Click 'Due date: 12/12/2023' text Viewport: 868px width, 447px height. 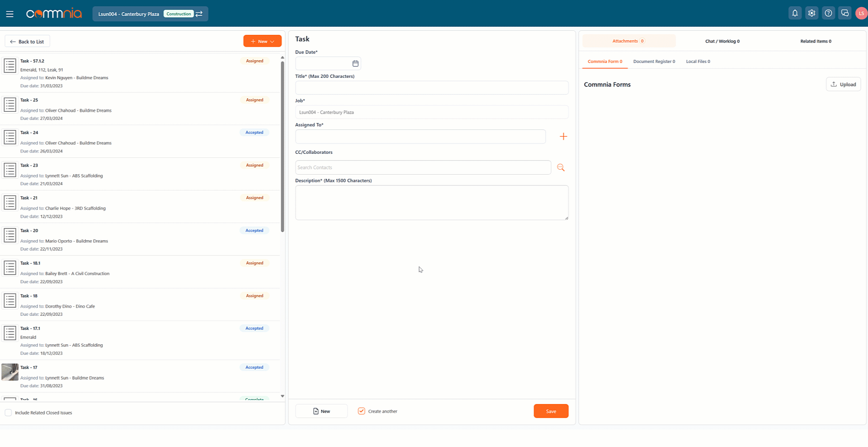tap(42, 217)
